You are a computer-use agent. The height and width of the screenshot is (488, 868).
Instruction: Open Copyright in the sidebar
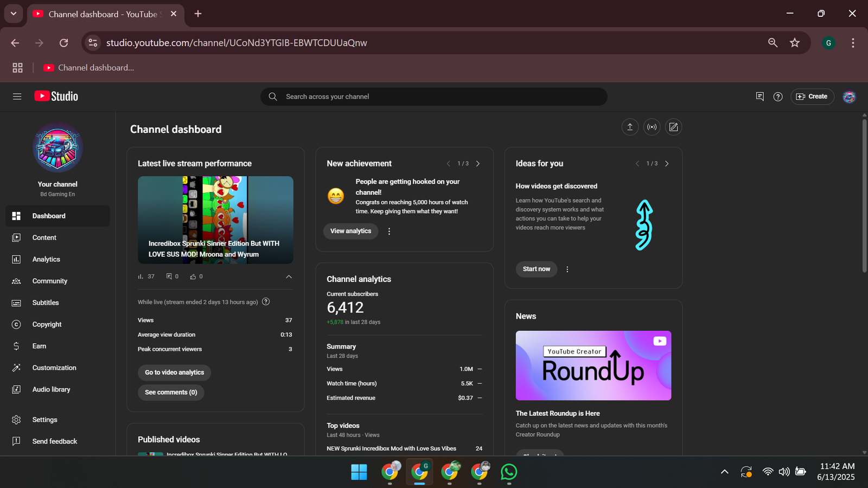coord(58,324)
